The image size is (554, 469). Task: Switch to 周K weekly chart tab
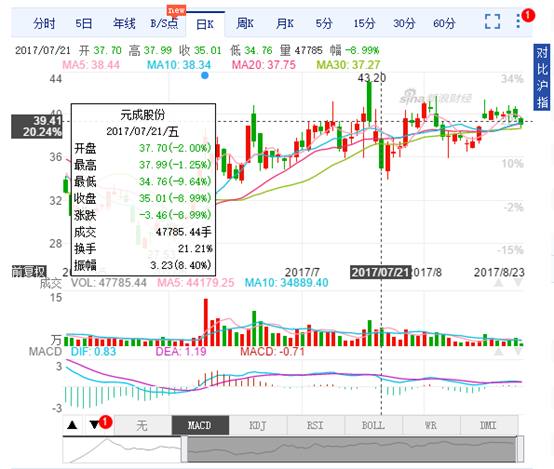245,24
